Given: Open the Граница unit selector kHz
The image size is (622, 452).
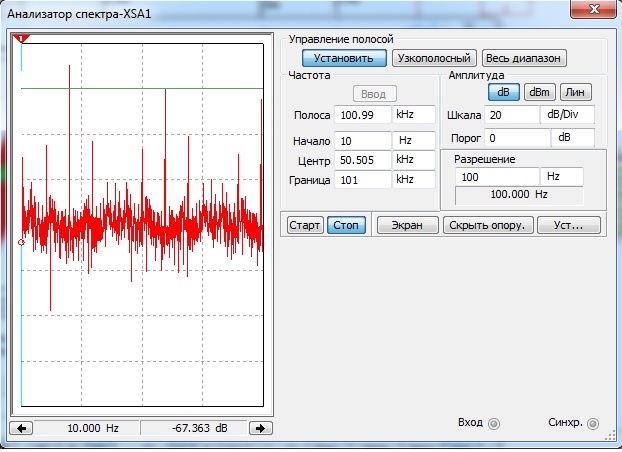Looking at the screenshot, I should point(414,180).
